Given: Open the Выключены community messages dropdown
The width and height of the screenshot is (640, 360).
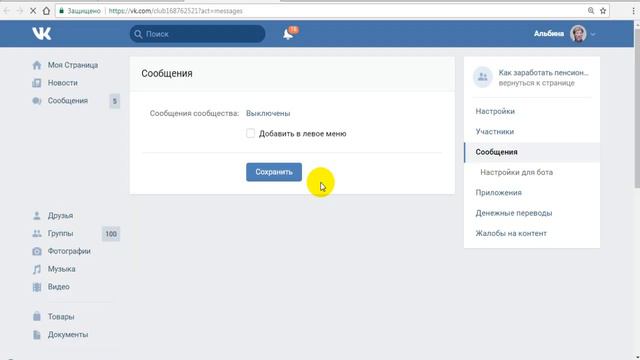Looking at the screenshot, I should [268, 113].
